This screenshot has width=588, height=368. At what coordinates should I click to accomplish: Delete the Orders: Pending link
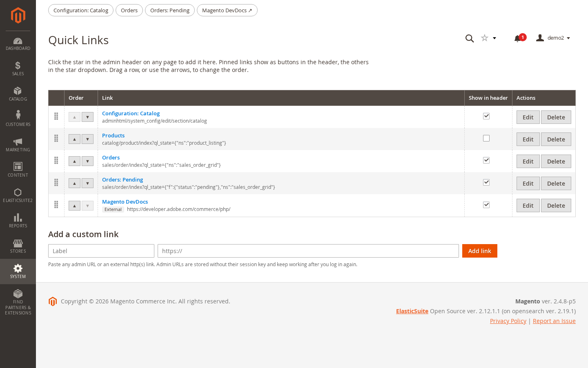click(x=556, y=184)
